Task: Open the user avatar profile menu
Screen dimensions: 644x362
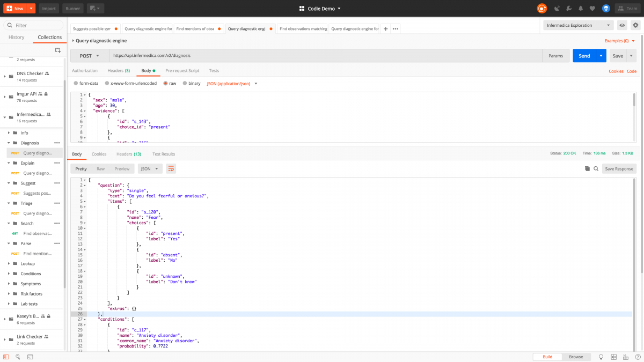Action: click(x=606, y=8)
